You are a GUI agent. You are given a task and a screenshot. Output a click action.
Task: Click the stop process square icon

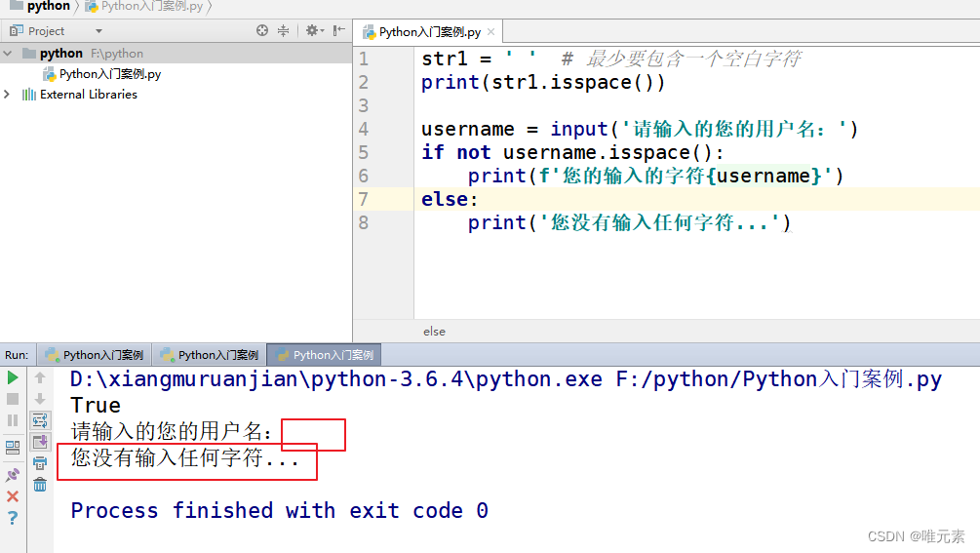[13, 399]
